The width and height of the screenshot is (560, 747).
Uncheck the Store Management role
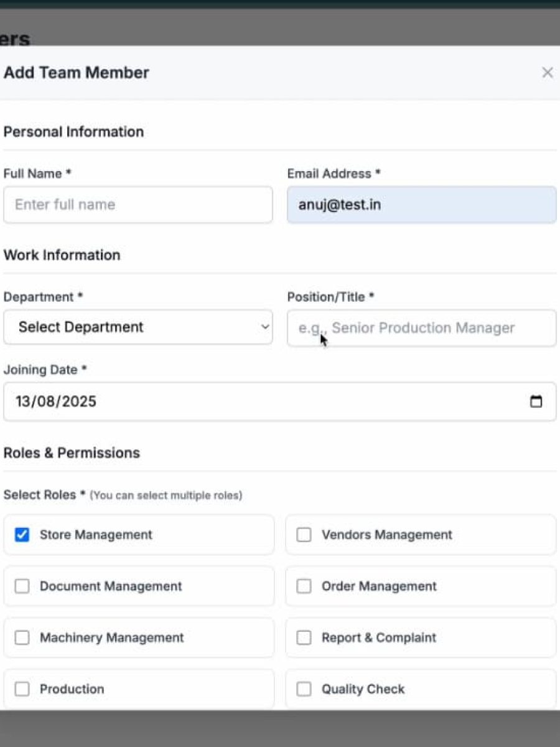(x=22, y=535)
